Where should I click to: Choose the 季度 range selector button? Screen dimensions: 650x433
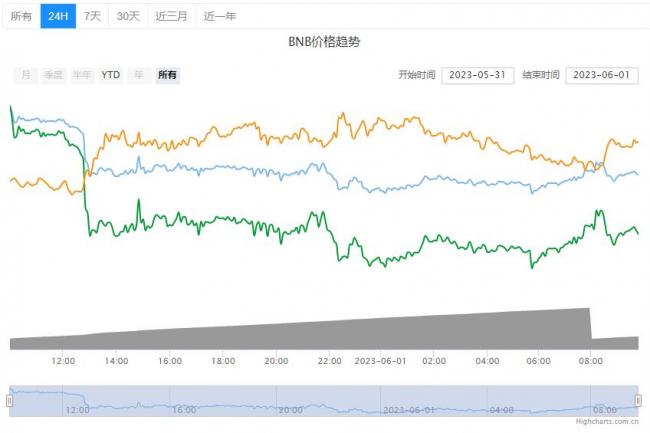pos(52,75)
